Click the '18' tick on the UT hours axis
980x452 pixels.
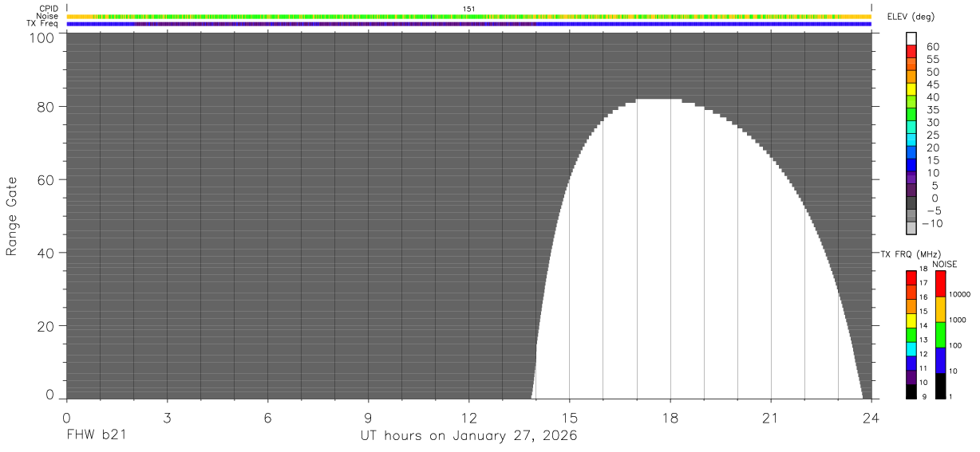point(670,418)
